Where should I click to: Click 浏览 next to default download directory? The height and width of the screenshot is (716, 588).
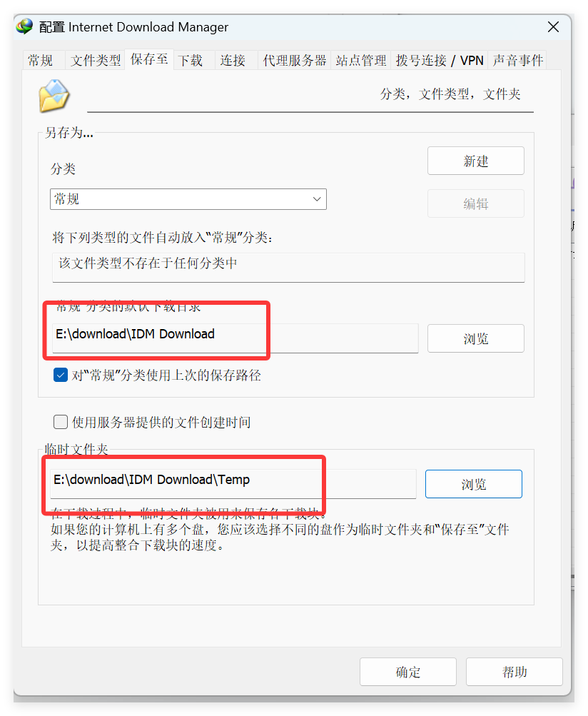[476, 338]
